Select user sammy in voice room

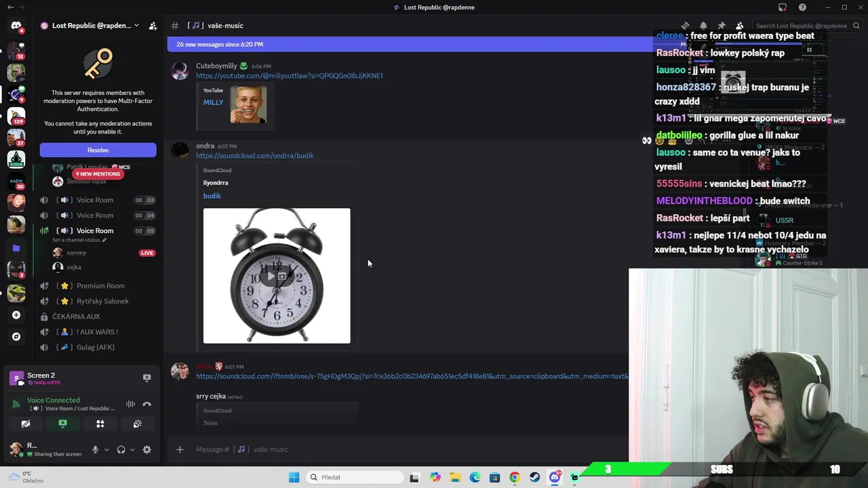pos(77,253)
